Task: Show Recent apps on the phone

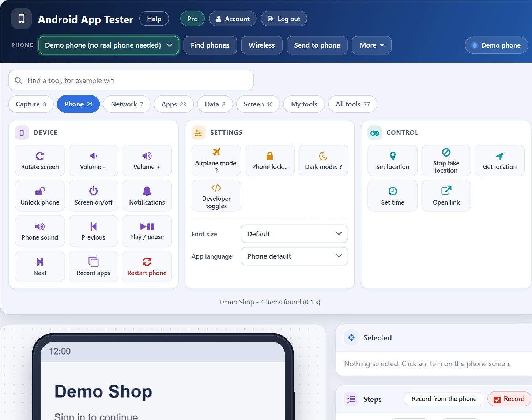Action: (x=93, y=266)
